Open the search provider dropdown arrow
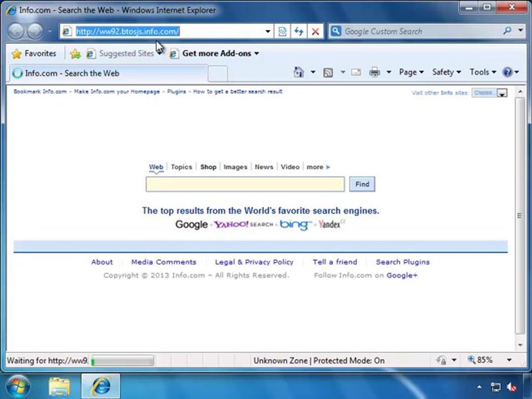The image size is (532, 399). [x=520, y=30]
